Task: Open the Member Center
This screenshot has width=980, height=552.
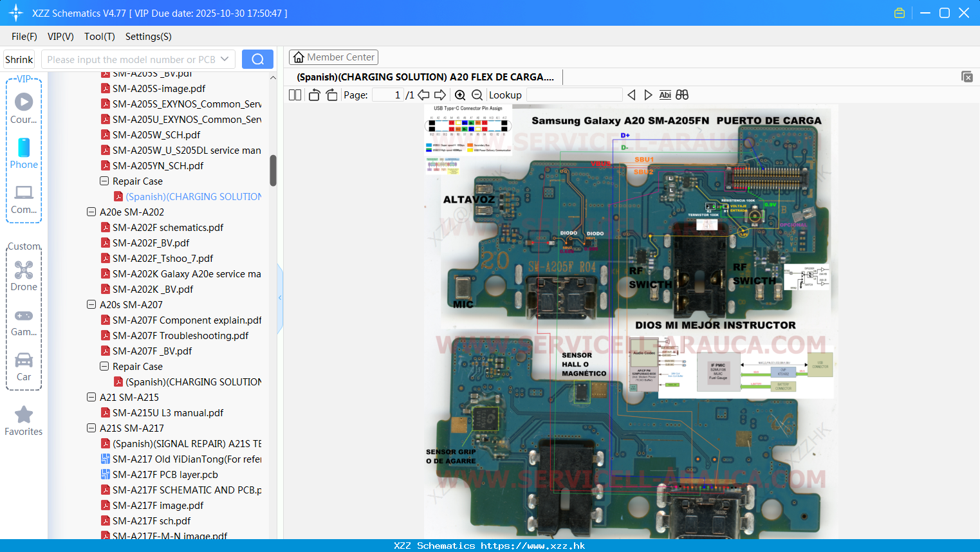Action: [x=333, y=57]
